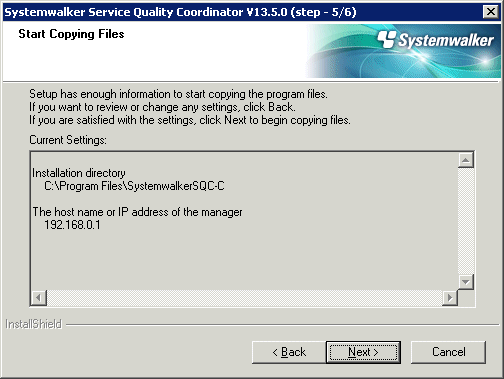Viewport: 504px width, 379px height.
Task: Click the Systemwalker banner image
Action: tap(403, 51)
